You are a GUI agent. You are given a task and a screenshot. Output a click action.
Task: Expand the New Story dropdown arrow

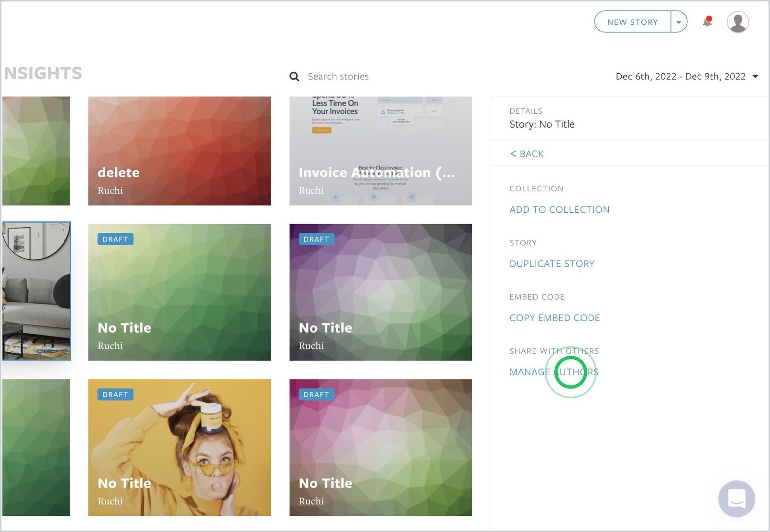pyautogui.click(x=679, y=22)
